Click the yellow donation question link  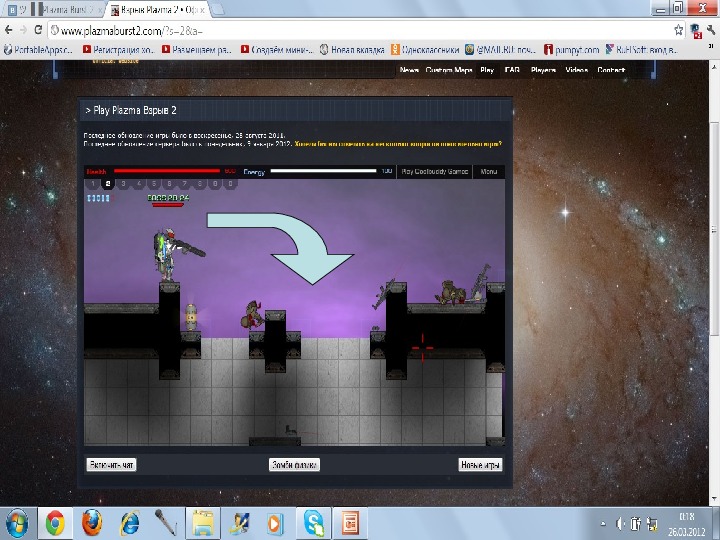pyautogui.click(x=398, y=144)
